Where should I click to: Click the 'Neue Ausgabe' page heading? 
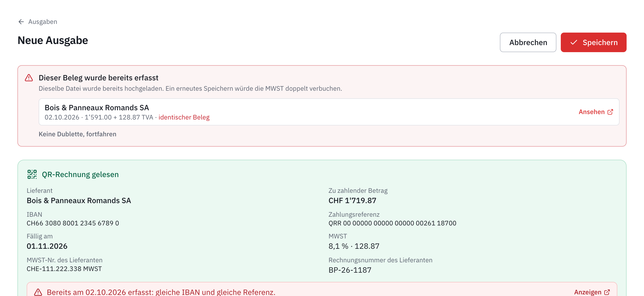[x=53, y=40]
